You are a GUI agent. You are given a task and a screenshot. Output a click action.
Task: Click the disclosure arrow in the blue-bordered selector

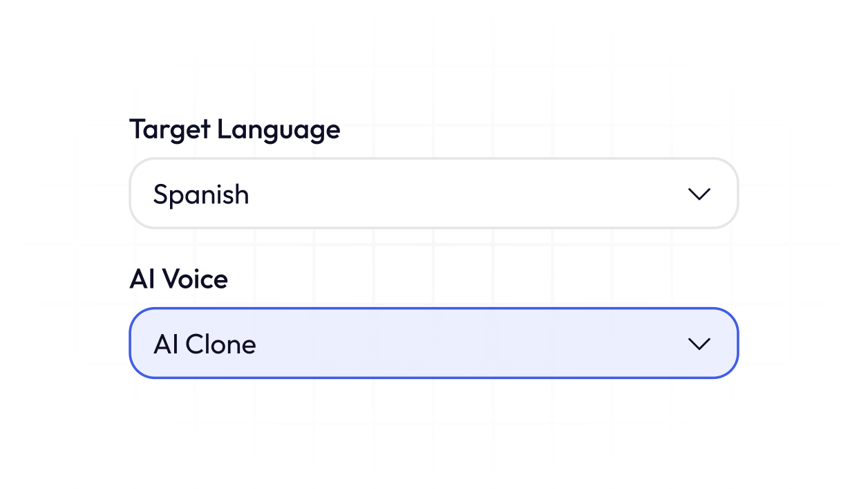[x=699, y=344]
